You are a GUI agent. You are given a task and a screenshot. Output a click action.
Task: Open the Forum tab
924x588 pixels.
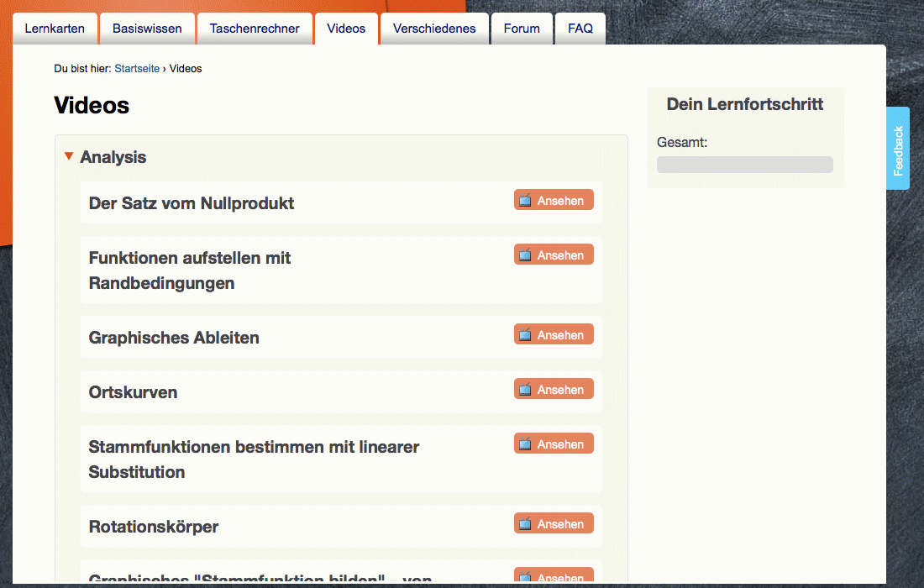522,29
